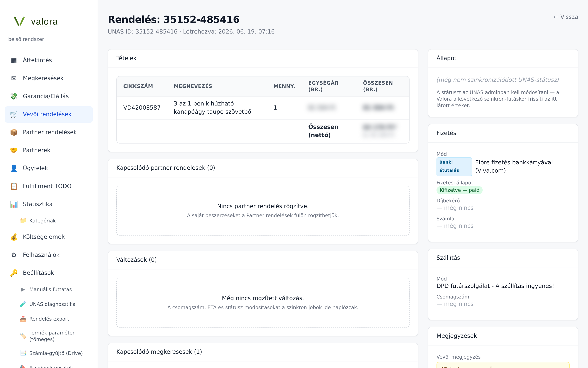Click the DPD futárszolgálat shipping mode text
Viewport: 588px width, 368px height.
pyautogui.click(x=495, y=286)
